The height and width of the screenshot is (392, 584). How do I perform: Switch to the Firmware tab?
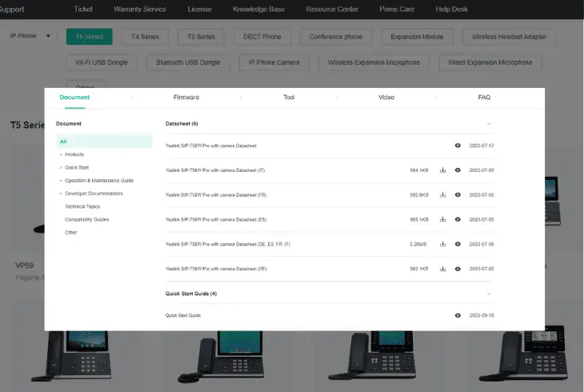(x=186, y=98)
